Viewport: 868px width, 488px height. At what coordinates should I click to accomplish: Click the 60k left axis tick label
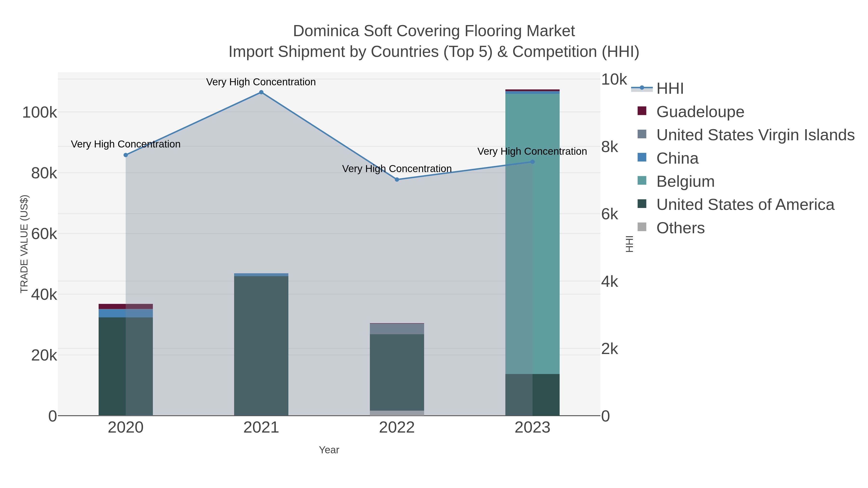tap(44, 234)
